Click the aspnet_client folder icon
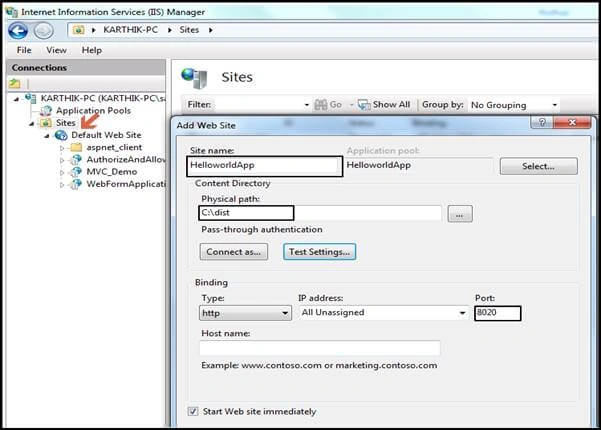The height and width of the screenshot is (430, 601). click(x=76, y=147)
